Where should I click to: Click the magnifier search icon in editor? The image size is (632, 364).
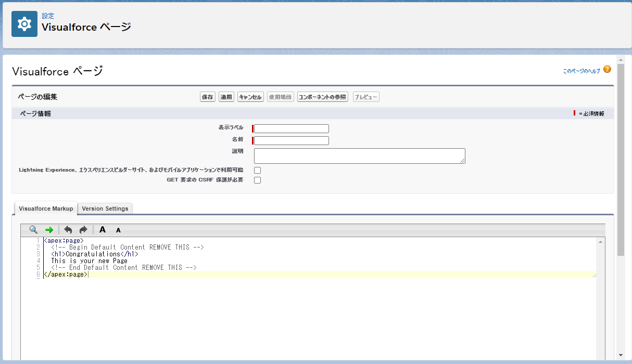[x=33, y=229]
